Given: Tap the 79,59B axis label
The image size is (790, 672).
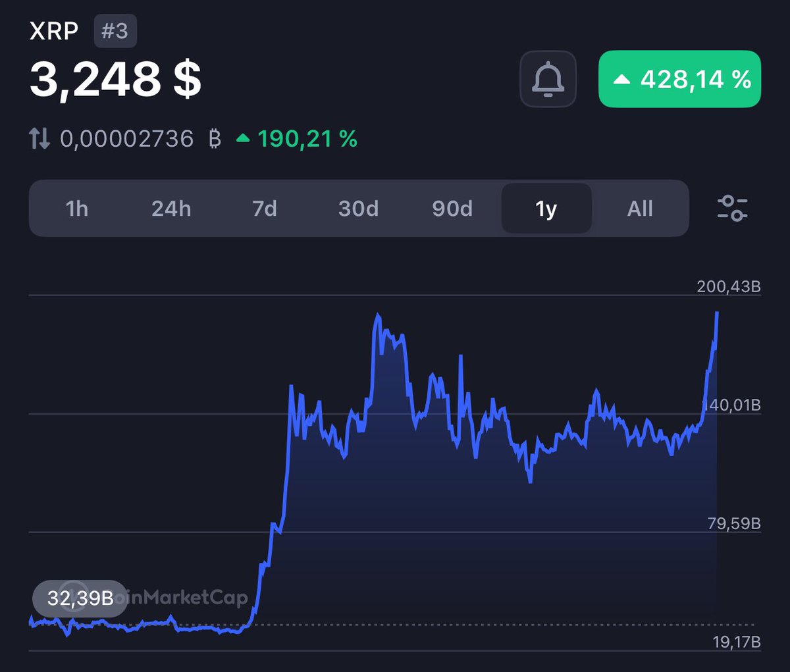Looking at the screenshot, I should click(x=734, y=523).
